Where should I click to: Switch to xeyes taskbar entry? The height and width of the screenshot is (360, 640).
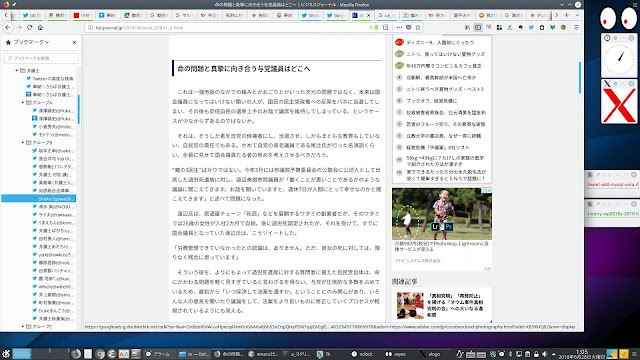[396, 354]
